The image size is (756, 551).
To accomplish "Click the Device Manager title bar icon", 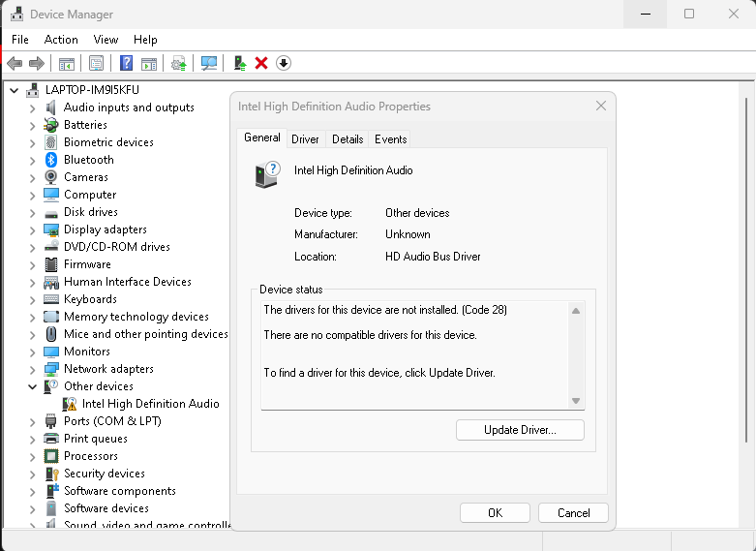I will 16,15.
